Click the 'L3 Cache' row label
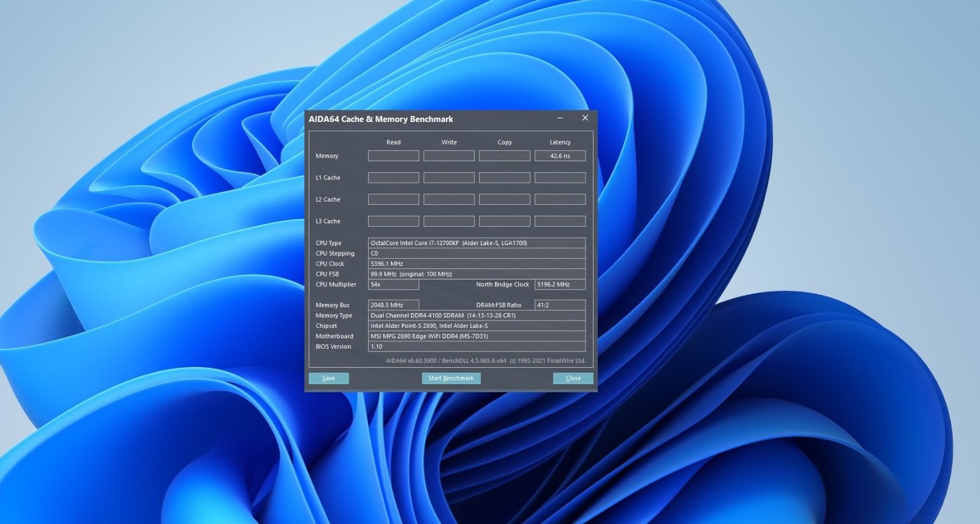This screenshot has width=980, height=524. tap(328, 221)
